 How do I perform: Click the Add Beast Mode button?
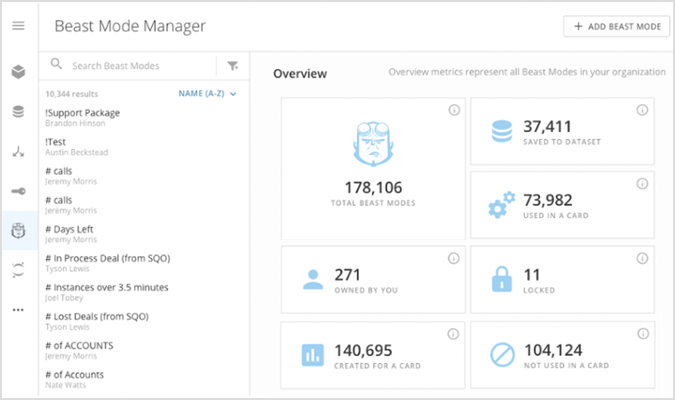tap(616, 27)
